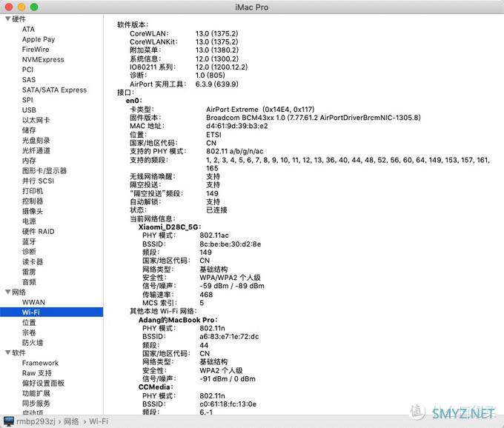Open the 控制器 entry

point(33,201)
